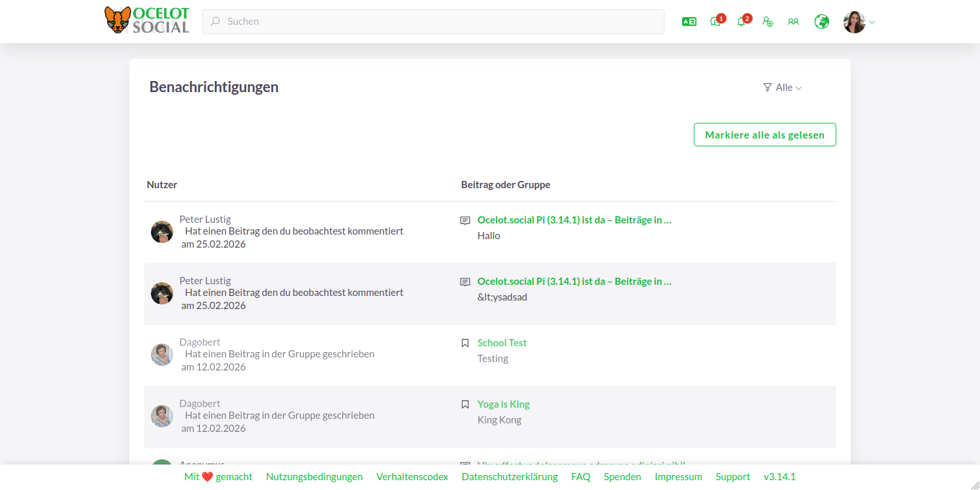The width and height of the screenshot is (980, 490).
Task: Click the Dagobert name in School Test row
Action: [200, 342]
